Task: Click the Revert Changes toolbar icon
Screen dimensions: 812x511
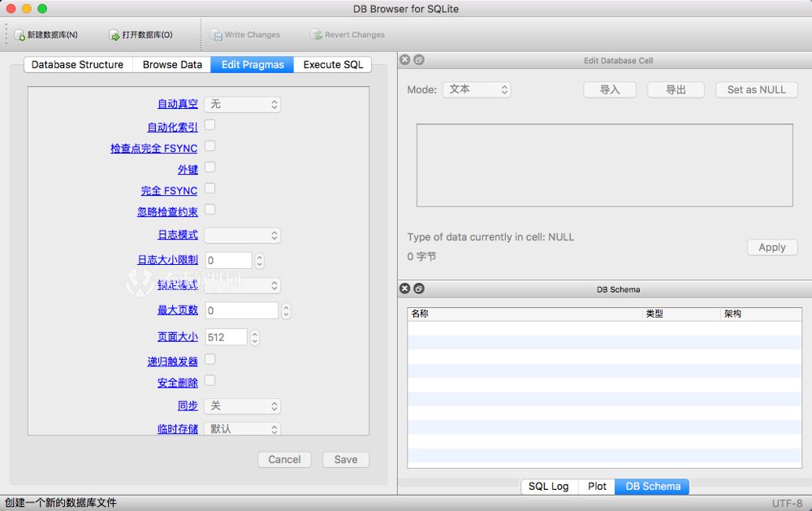Action: (x=316, y=34)
